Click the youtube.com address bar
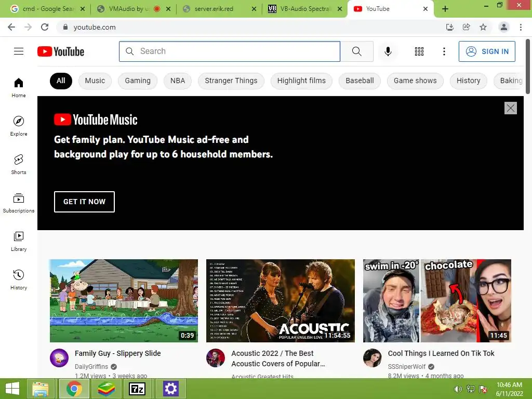 [250, 27]
